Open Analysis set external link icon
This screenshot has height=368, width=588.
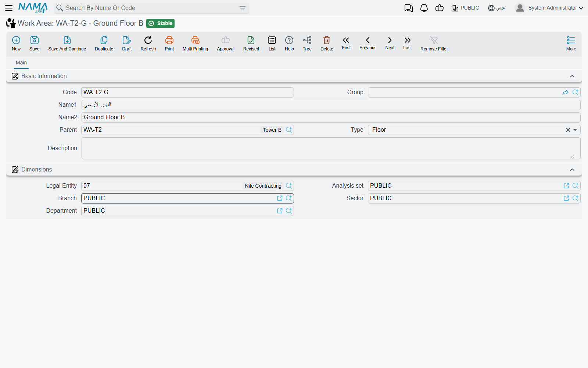click(566, 186)
